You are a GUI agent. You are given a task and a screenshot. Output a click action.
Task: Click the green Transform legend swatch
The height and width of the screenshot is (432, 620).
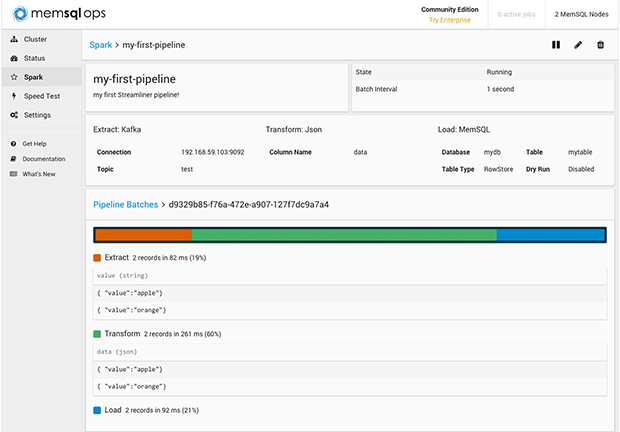[x=97, y=334]
